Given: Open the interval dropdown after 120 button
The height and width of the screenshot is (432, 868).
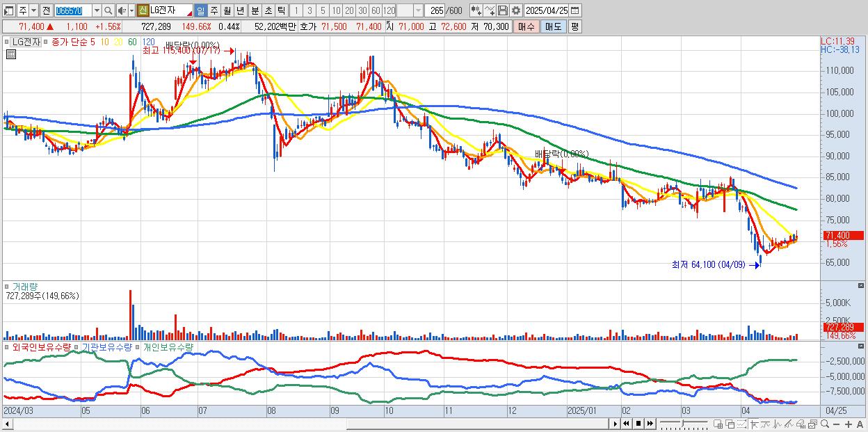Looking at the screenshot, I should pyautogui.click(x=418, y=10).
